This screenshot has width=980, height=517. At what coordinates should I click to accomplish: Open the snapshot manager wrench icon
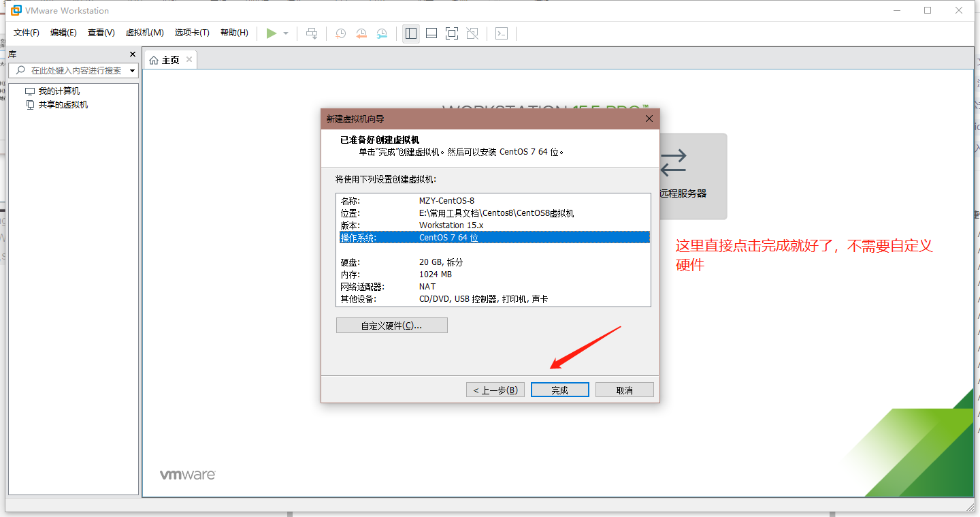tap(382, 33)
